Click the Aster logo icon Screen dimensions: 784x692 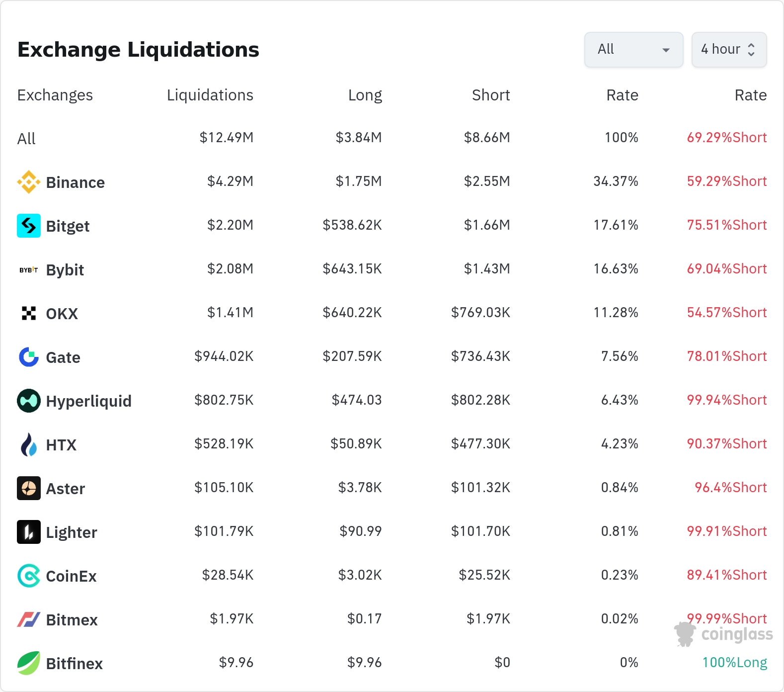click(29, 488)
